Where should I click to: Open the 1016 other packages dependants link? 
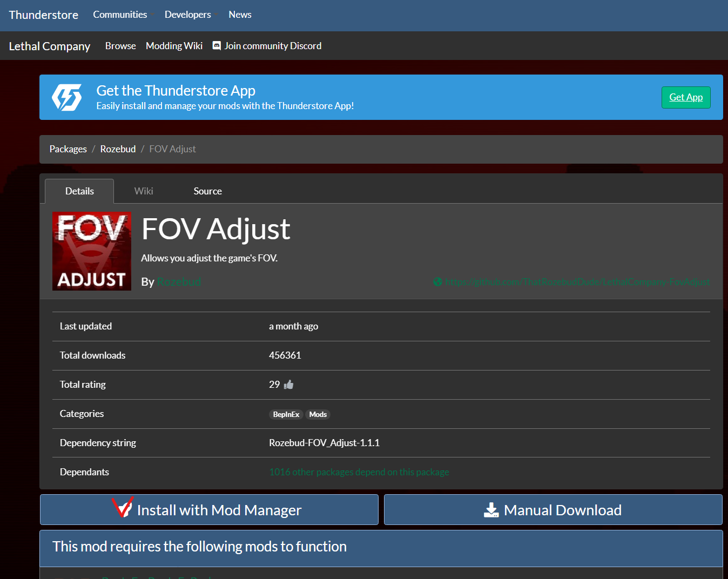359,472
